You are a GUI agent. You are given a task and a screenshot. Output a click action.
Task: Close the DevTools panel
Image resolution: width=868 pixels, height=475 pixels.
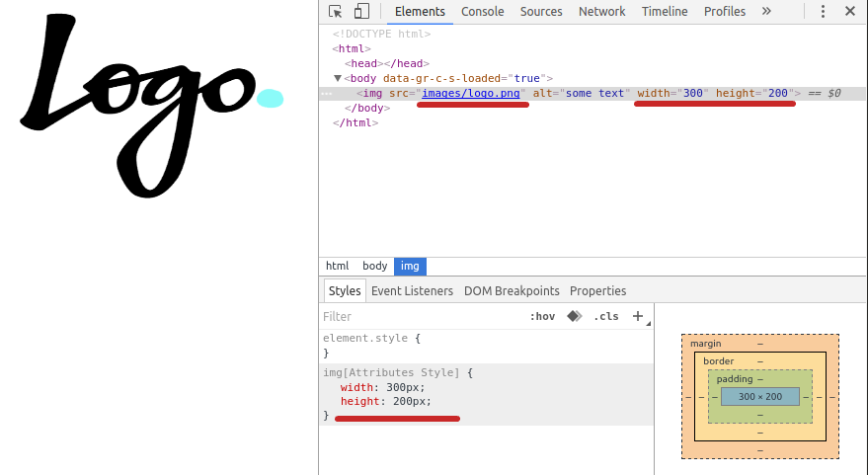pos(850,11)
